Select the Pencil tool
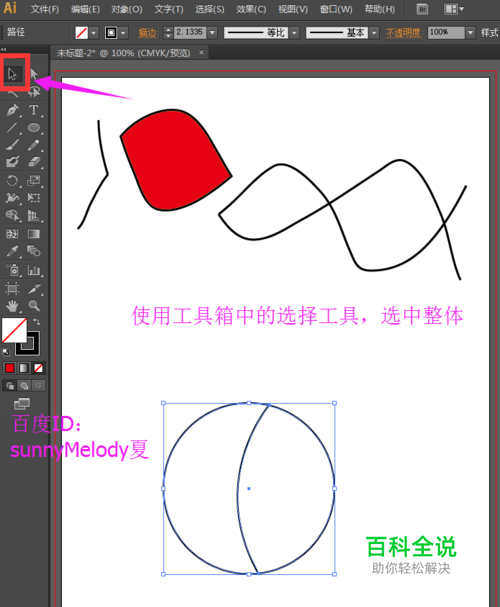This screenshot has width=500, height=607. coord(34,145)
